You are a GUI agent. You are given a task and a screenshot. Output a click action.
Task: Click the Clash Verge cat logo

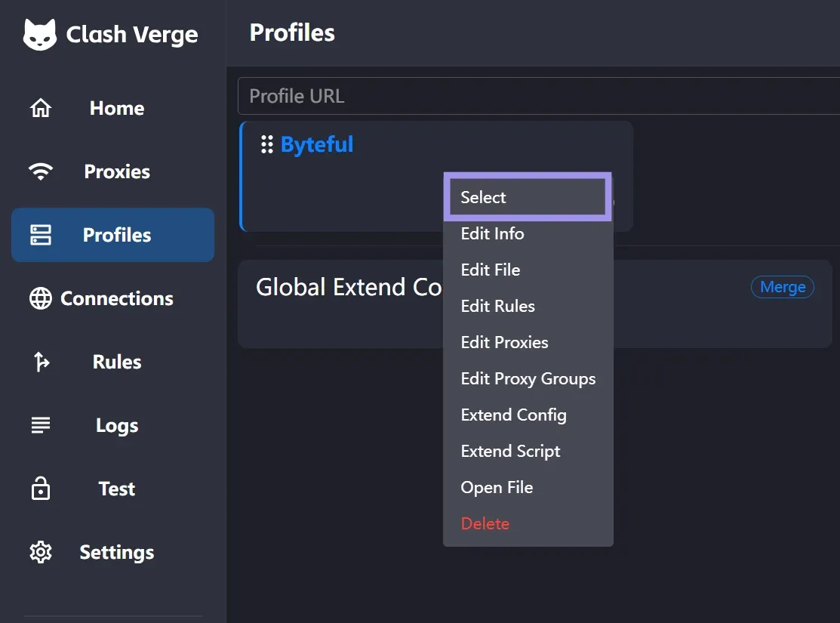click(40, 35)
